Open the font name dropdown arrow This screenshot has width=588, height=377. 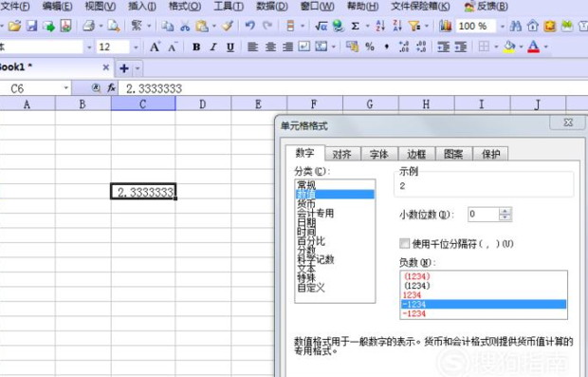pyautogui.click(x=89, y=47)
